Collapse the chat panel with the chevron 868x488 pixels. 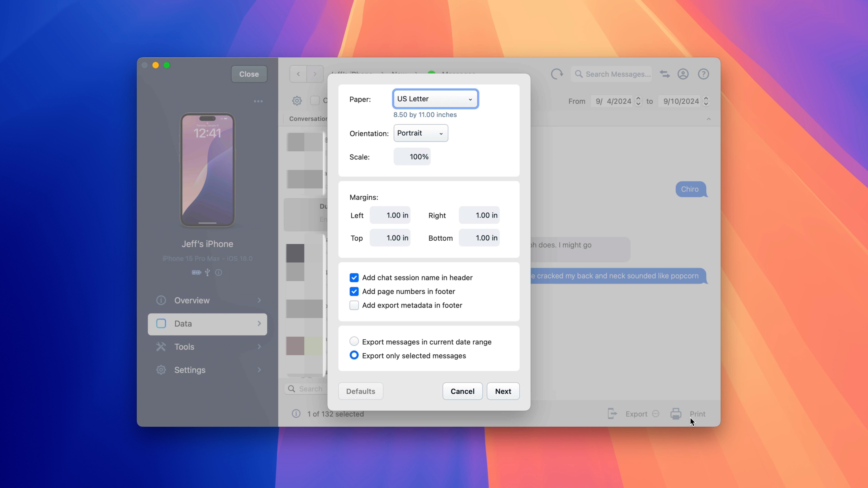709,119
